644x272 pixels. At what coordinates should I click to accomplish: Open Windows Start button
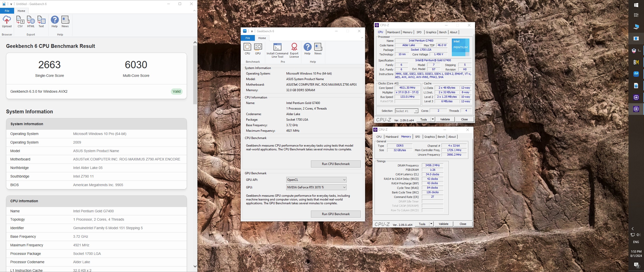[x=636, y=5]
